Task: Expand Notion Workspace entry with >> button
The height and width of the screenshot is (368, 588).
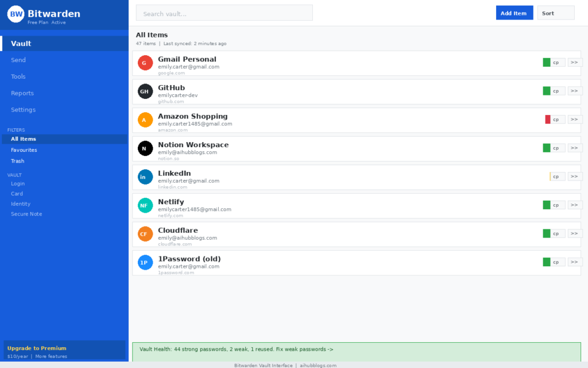Action: point(574,148)
